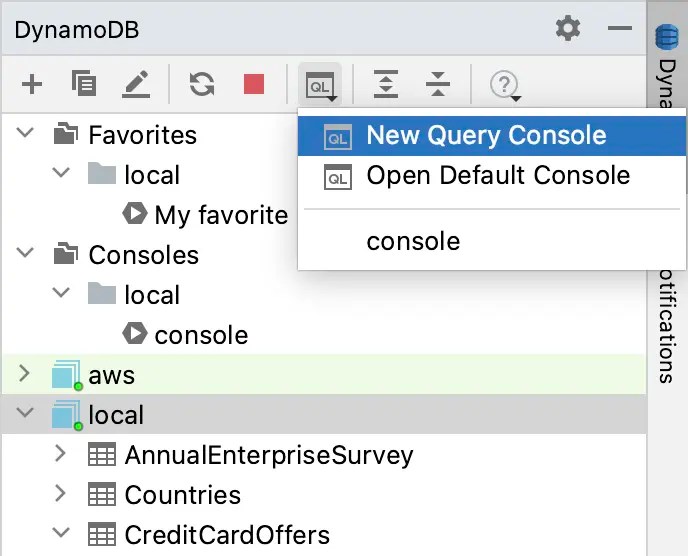The width and height of the screenshot is (688, 556).
Task: Open the Notifications side tab
Action: [x=667, y=327]
